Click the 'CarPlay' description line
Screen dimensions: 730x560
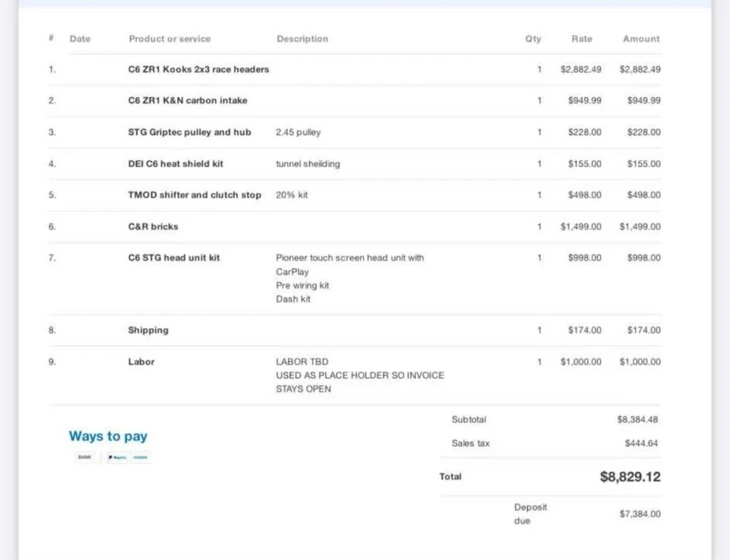(292, 271)
